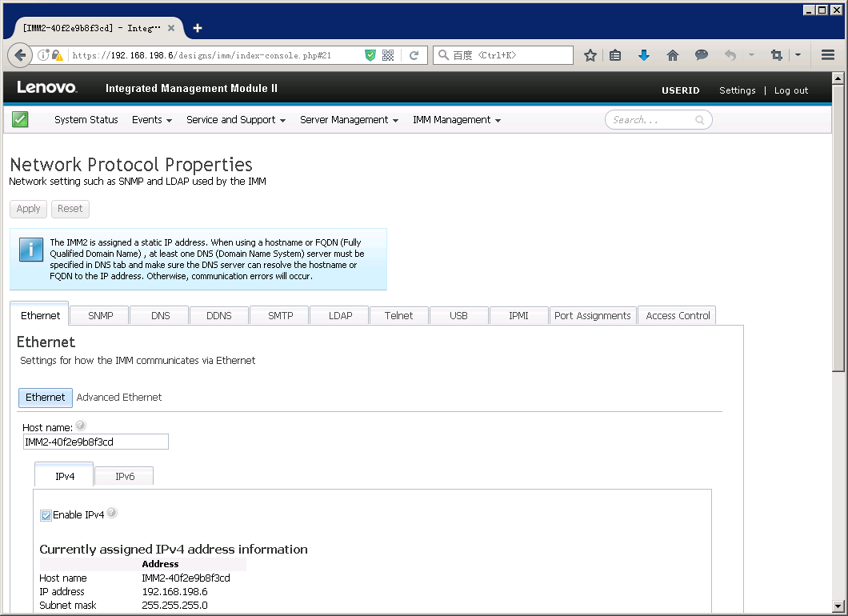Viewport: 848px width, 616px height.
Task: Open the hamburger menu in browser toolbar
Action: pos(828,55)
